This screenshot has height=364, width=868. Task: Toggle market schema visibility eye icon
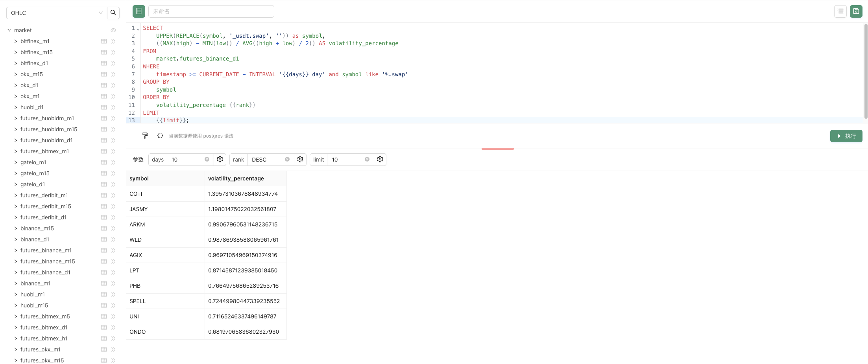point(113,30)
